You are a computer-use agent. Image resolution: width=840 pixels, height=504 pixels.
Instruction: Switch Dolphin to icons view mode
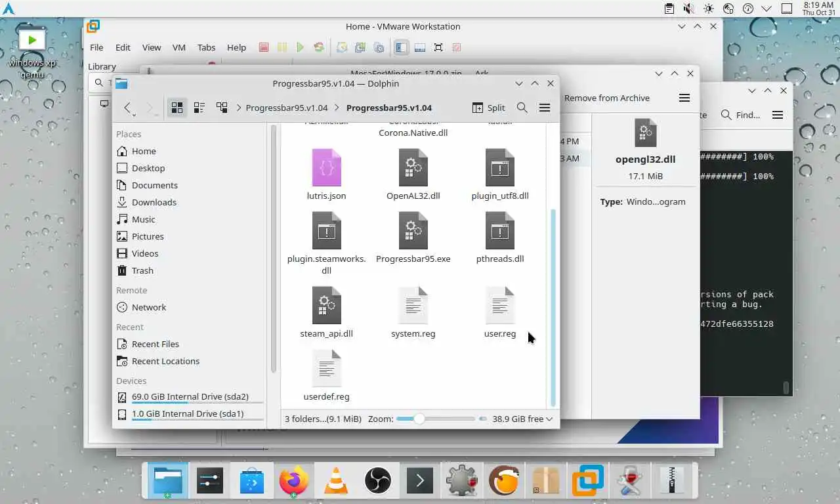[x=177, y=108]
